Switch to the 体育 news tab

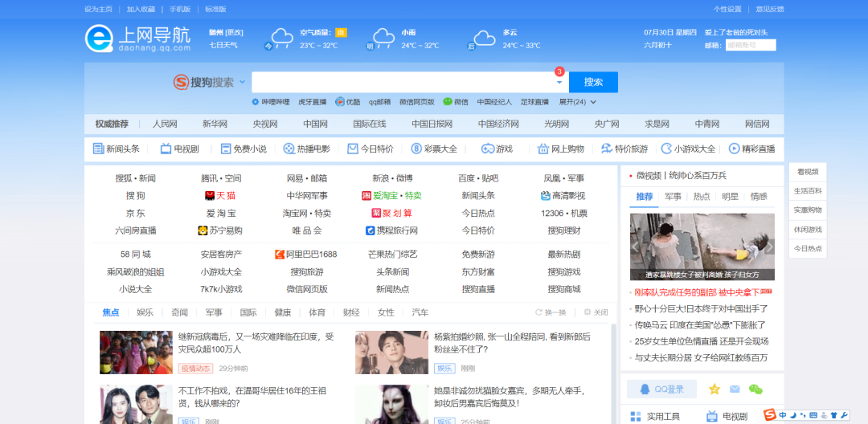pyautogui.click(x=317, y=312)
